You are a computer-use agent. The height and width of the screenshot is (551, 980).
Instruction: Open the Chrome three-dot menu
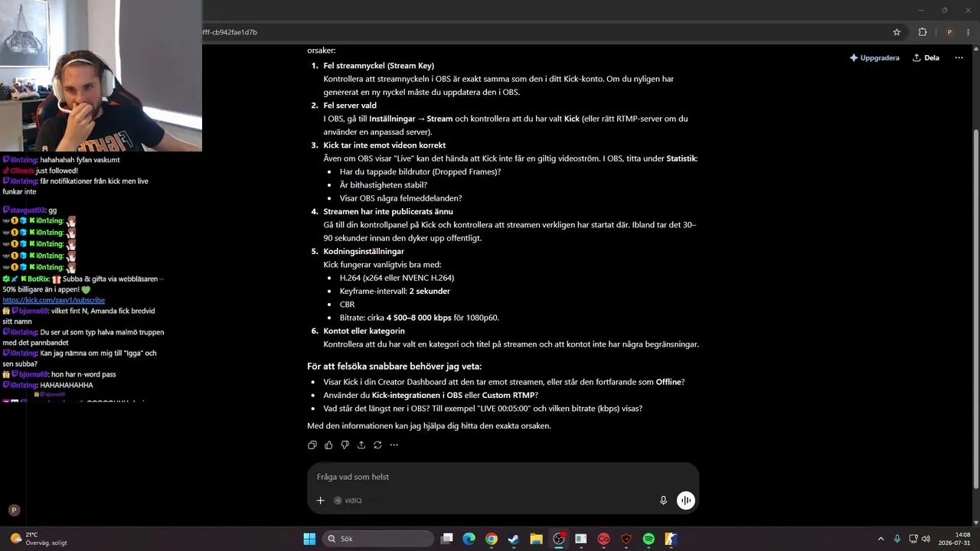[969, 32]
